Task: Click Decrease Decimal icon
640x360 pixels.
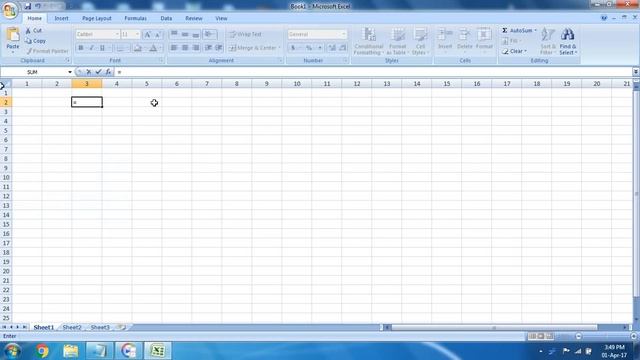Action: tap(342, 48)
